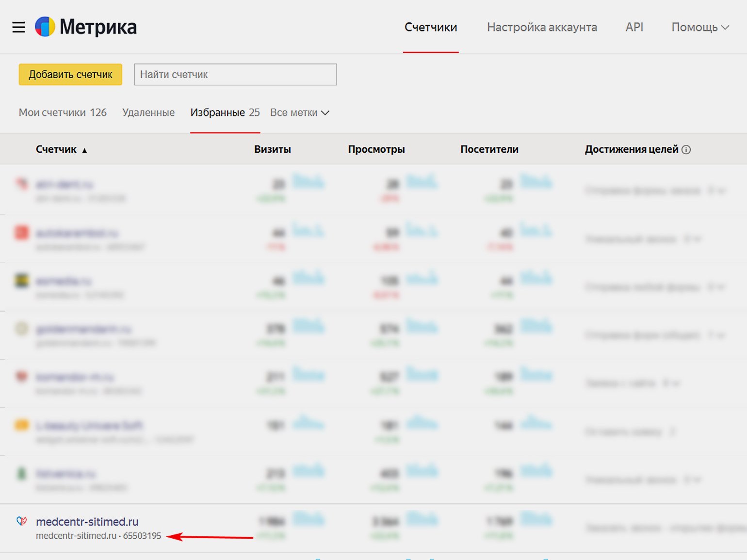Click the Просмотры column header
Screen dimensions: 747x560
coord(376,149)
